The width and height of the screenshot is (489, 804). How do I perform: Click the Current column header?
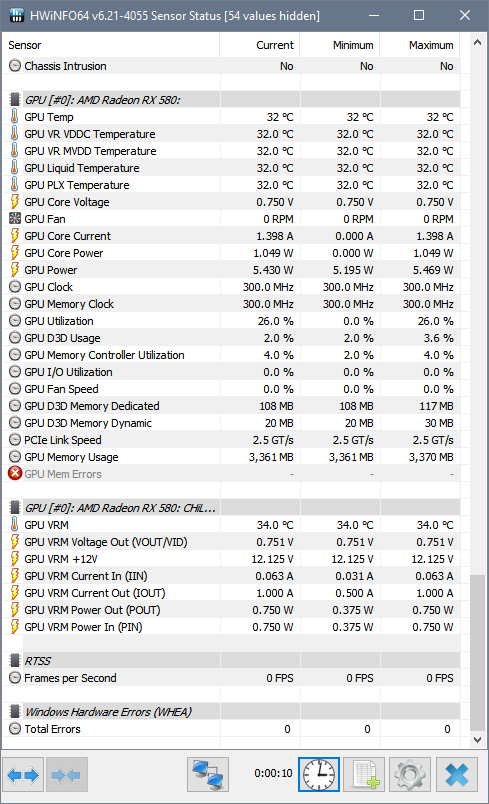pyautogui.click(x=259, y=45)
